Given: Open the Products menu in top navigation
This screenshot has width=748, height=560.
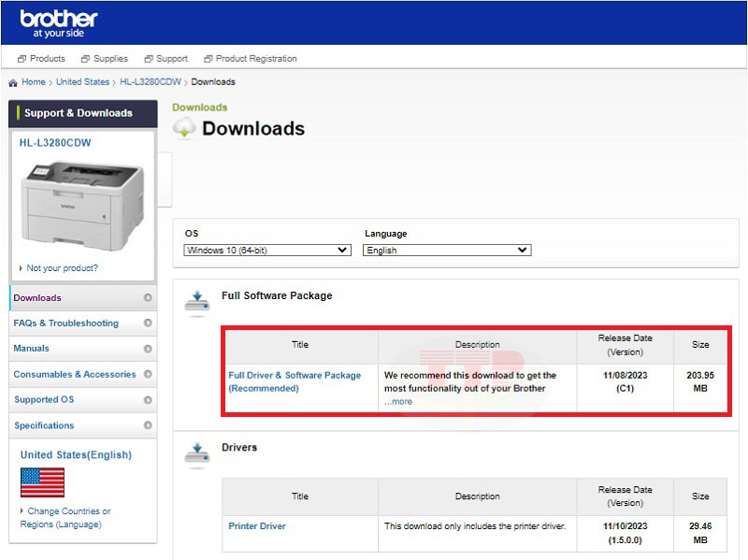Looking at the screenshot, I should (x=41, y=59).
